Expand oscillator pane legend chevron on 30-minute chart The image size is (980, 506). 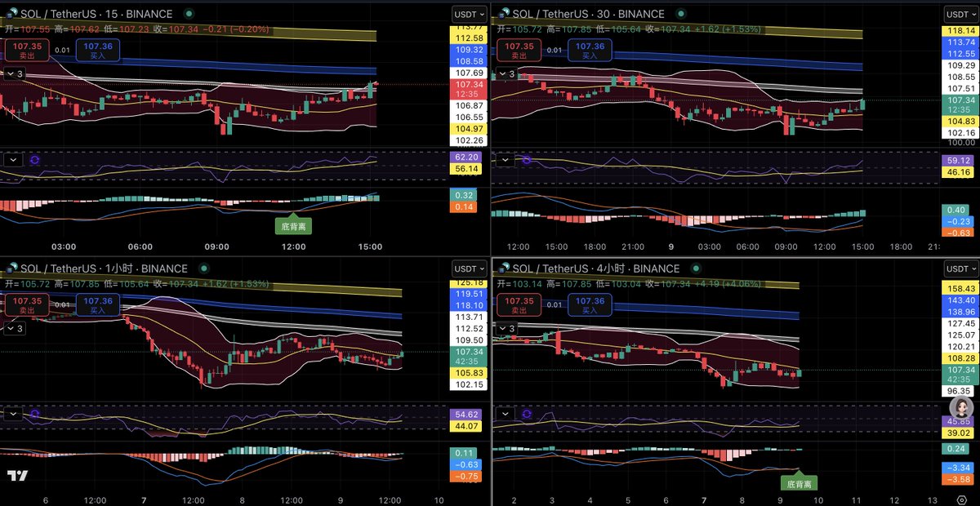pyautogui.click(x=504, y=160)
